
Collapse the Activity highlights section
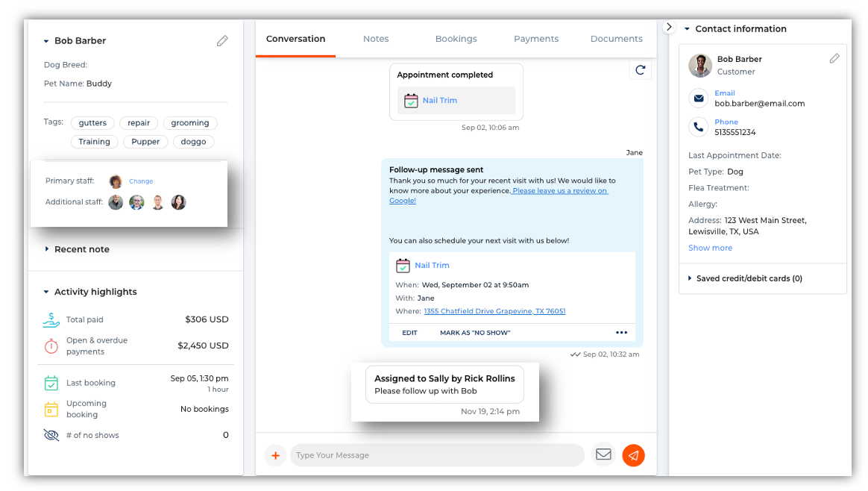95,292
